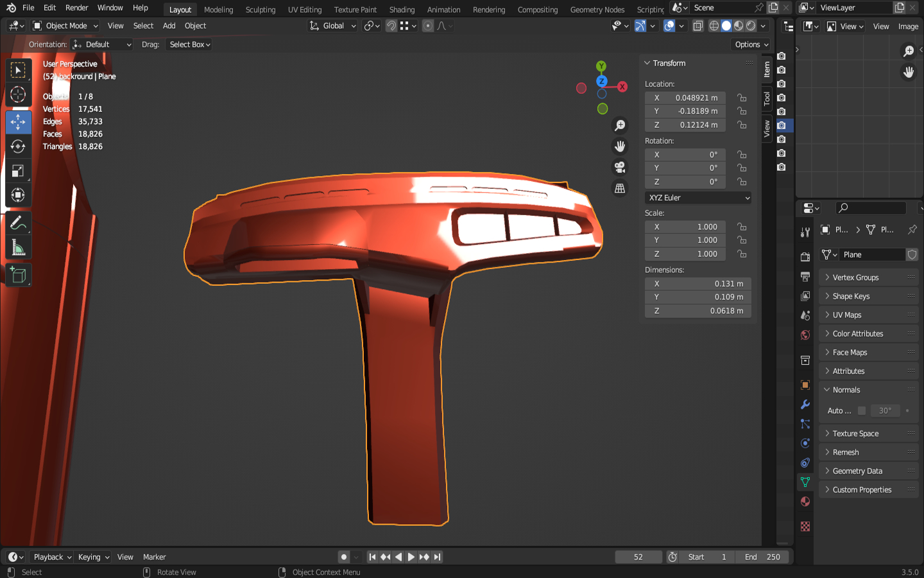Open the Tool sidebar tab
The image size is (924, 578).
pos(767,98)
